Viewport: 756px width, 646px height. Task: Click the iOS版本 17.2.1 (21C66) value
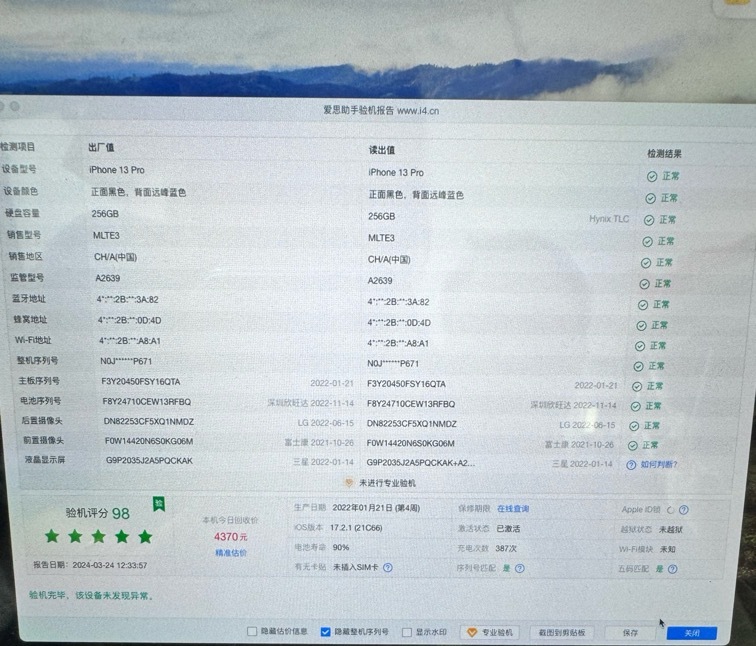pyautogui.click(x=356, y=528)
